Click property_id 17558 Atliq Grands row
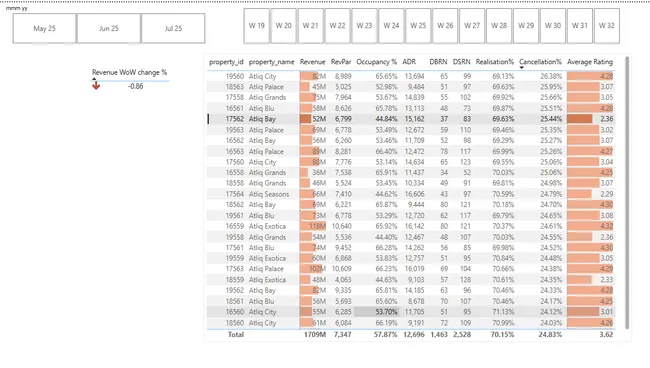 [410, 98]
